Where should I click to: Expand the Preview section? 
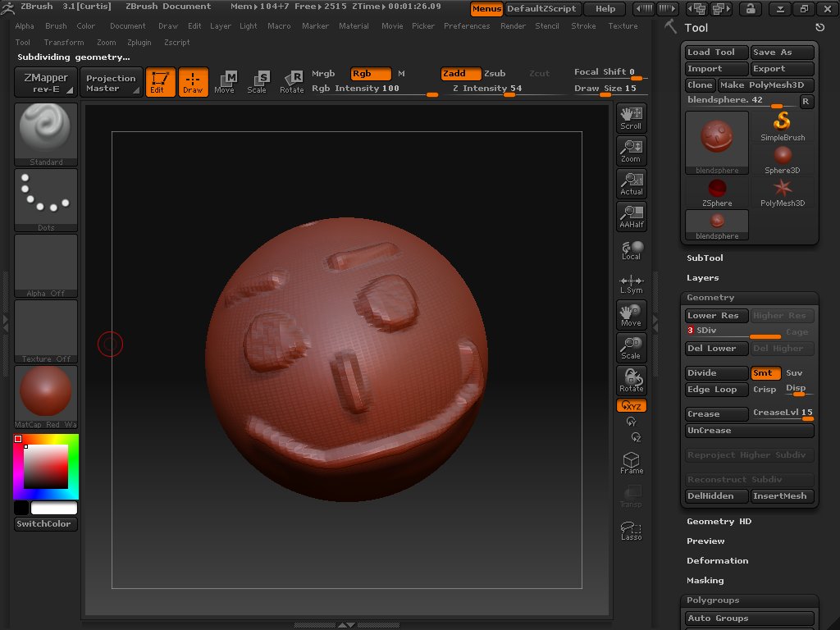coord(705,541)
